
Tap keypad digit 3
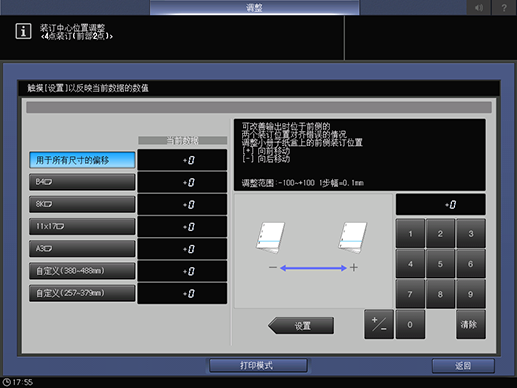[x=471, y=234]
